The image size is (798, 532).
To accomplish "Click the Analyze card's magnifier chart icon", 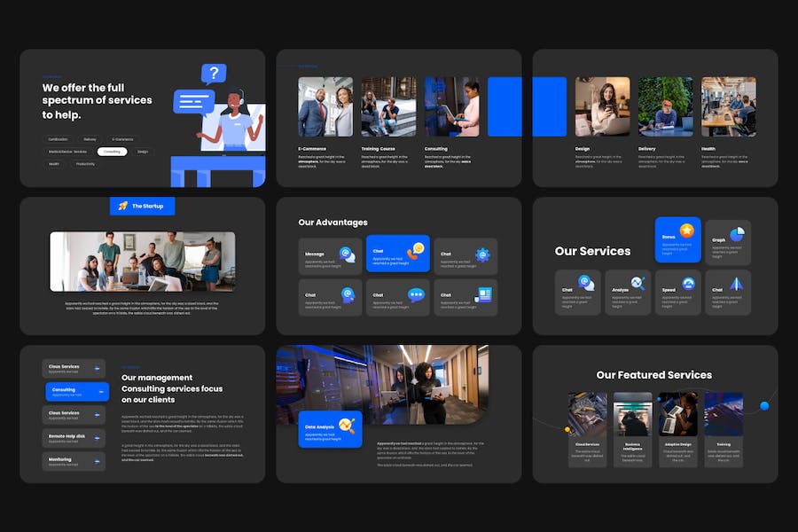I will point(637,284).
